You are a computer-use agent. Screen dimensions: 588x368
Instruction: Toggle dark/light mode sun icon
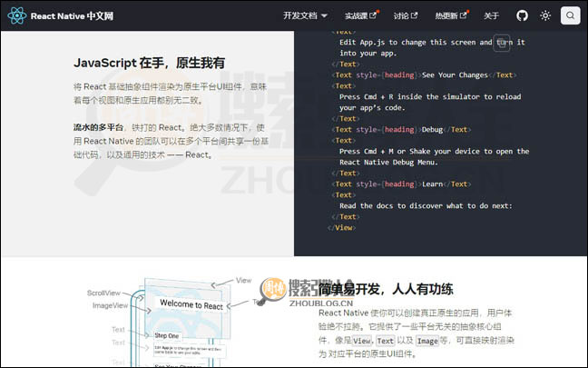click(545, 15)
